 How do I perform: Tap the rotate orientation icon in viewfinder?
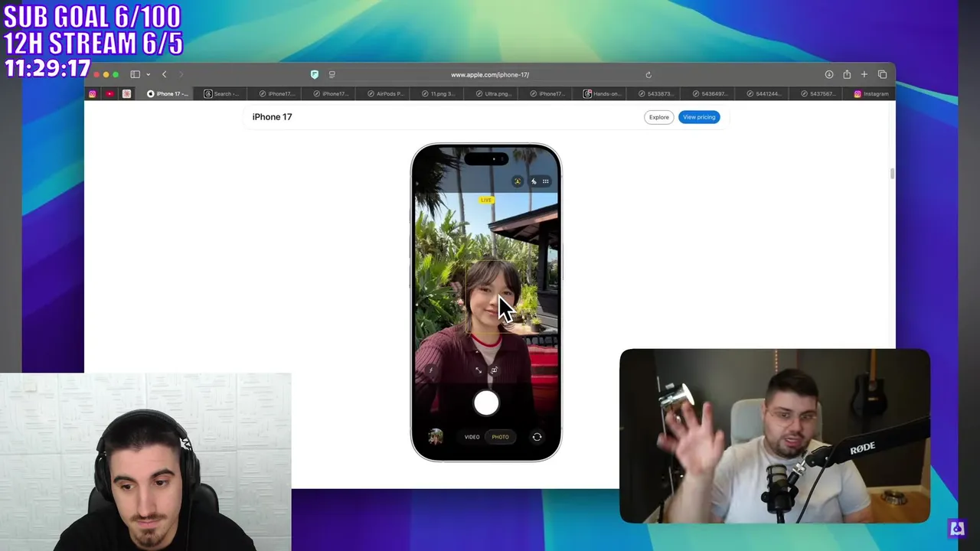[x=494, y=370]
